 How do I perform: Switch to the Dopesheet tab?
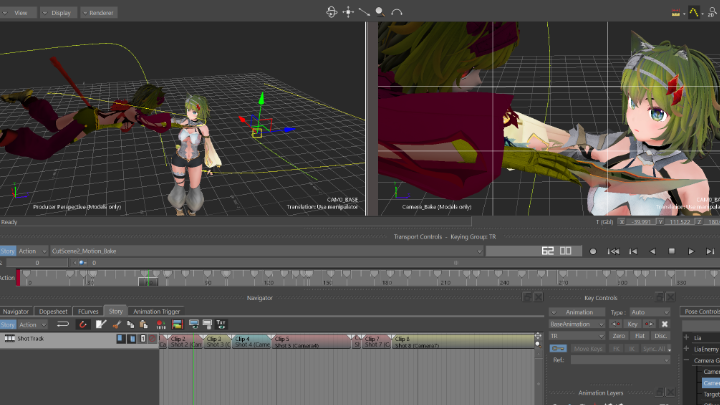point(53,311)
